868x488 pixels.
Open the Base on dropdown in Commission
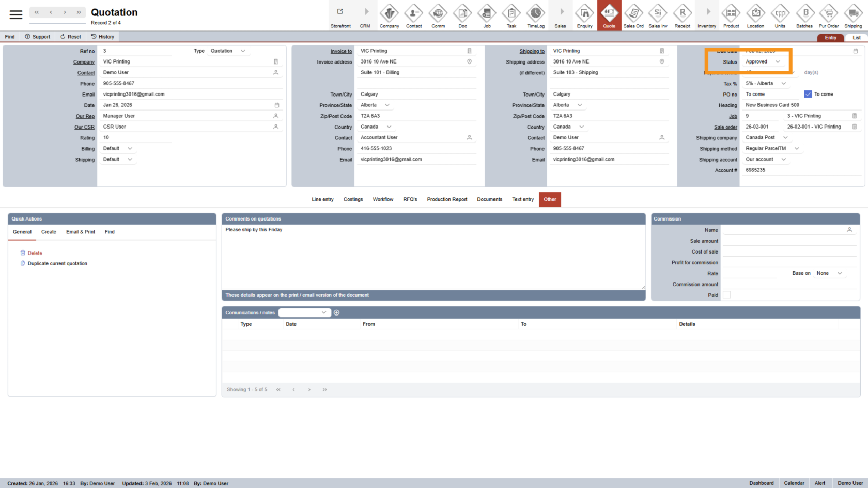pyautogui.click(x=829, y=273)
